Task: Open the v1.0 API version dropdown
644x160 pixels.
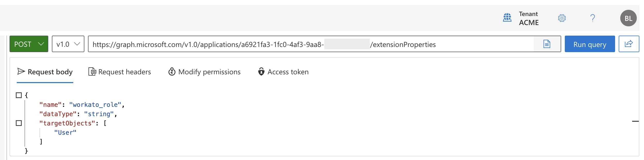Action: [68, 44]
